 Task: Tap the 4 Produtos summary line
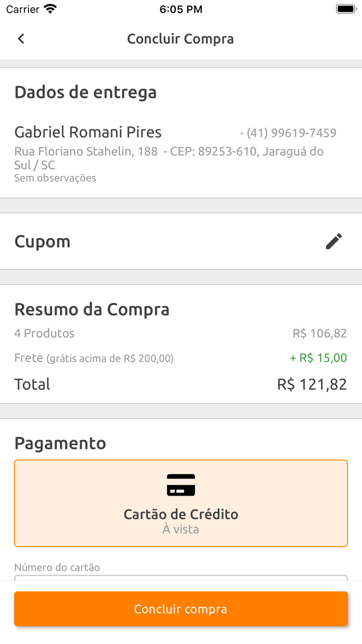coord(44,333)
